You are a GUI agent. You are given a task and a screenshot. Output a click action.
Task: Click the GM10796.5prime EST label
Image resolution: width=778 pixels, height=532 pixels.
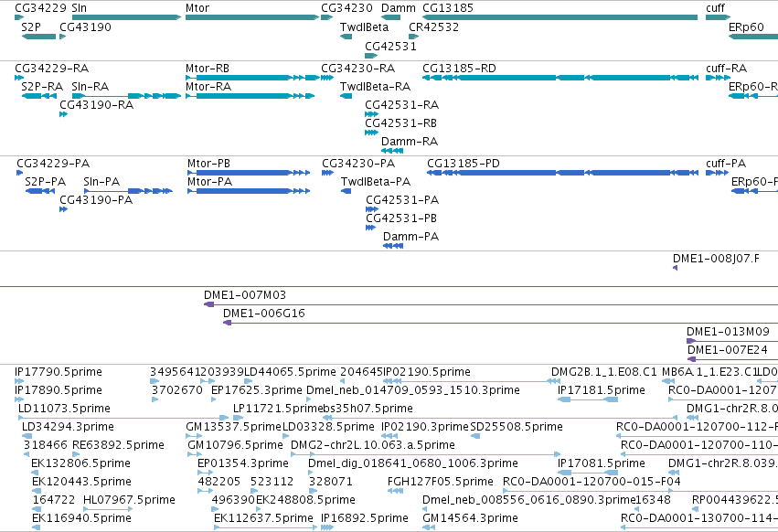235,445
